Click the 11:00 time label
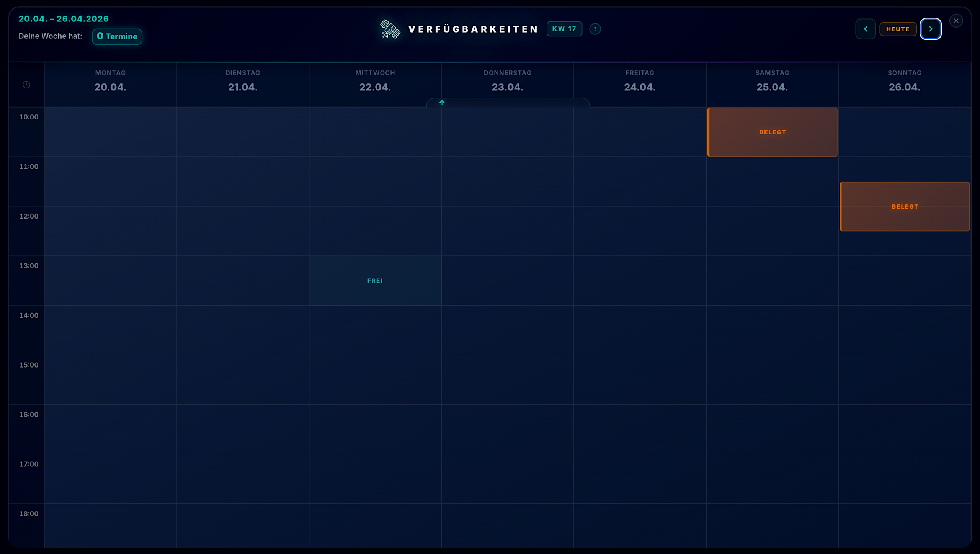 (29, 167)
